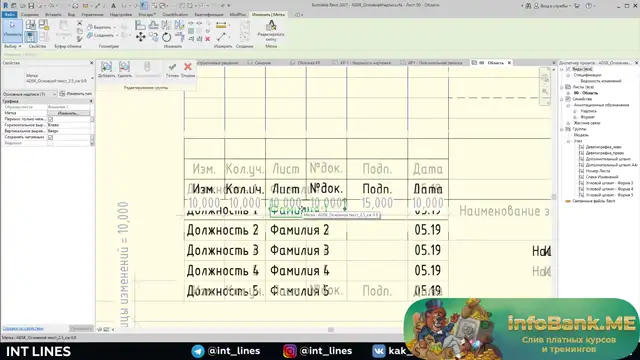Screen dimensions: 640x360
Task: Collapse the Families tree node
Action: click(562, 99)
